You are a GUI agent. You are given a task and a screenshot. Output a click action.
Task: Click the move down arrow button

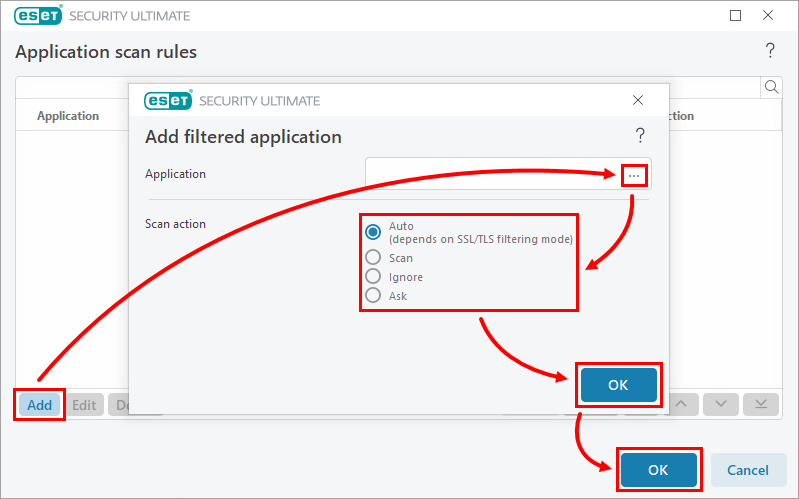pyautogui.click(x=721, y=404)
